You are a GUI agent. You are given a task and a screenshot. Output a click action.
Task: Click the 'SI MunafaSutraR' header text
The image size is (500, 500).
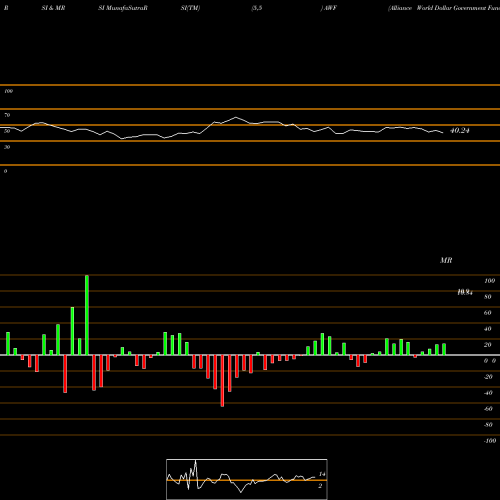pyautogui.click(x=123, y=8)
